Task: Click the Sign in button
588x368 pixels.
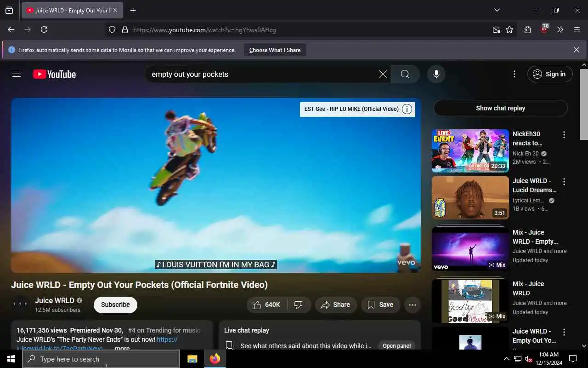Action: tap(550, 74)
